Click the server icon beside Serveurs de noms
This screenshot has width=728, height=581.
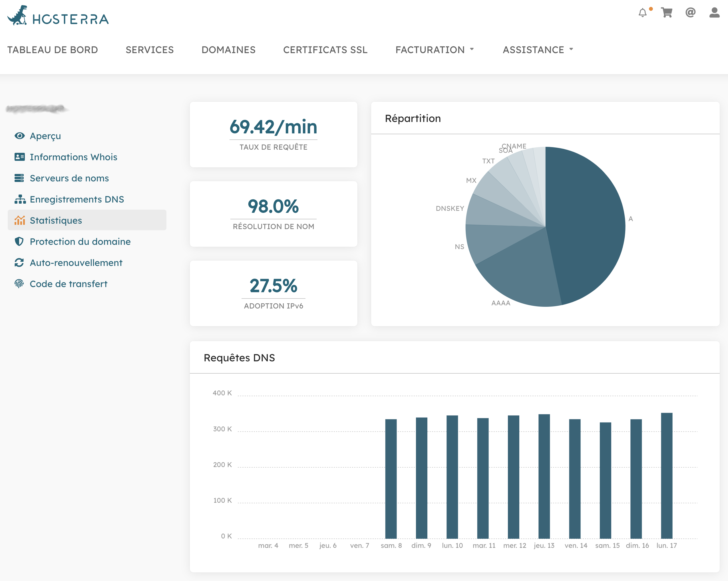coord(19,178)
